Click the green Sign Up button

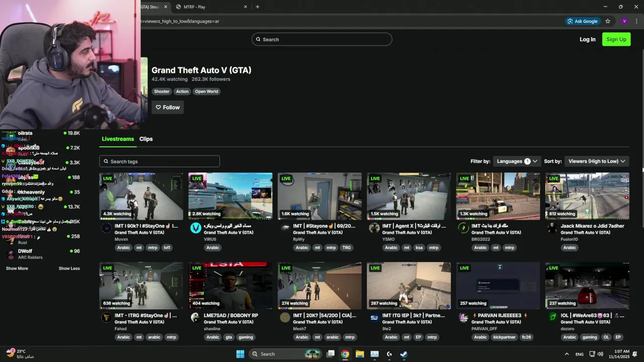616,39
